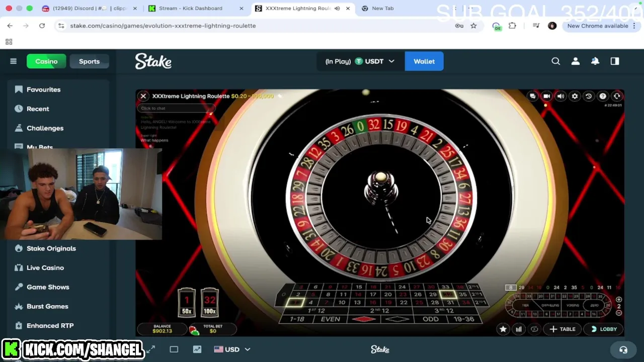Bet on black diamond
Image resolution: width=644 pixels, height=362 pixels.
point(397,319)
